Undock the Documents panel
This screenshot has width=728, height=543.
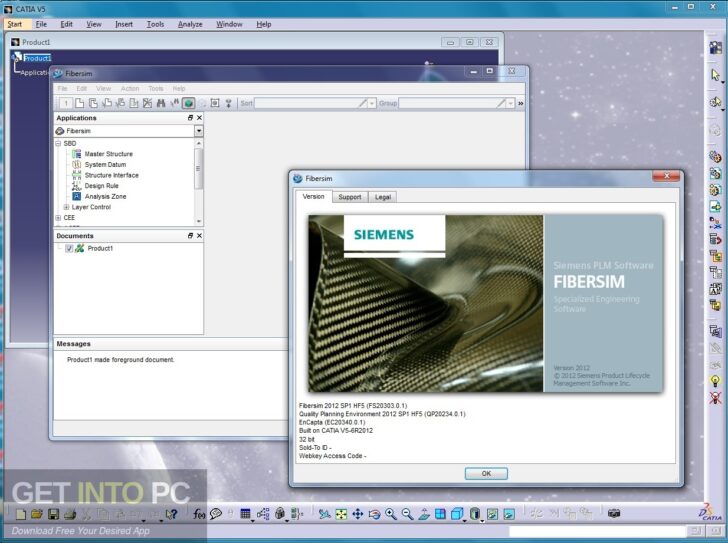coord(190,236)
